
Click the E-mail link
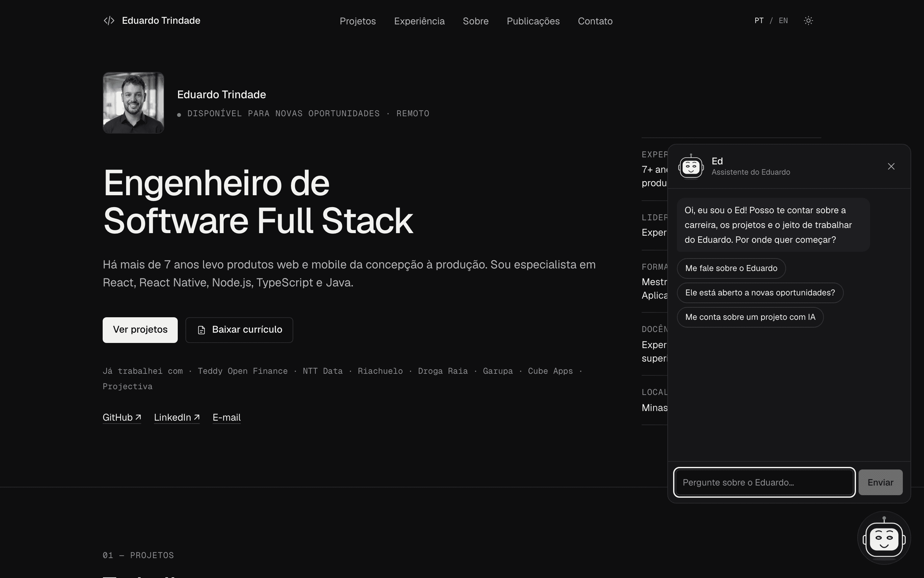click(227, 417)
